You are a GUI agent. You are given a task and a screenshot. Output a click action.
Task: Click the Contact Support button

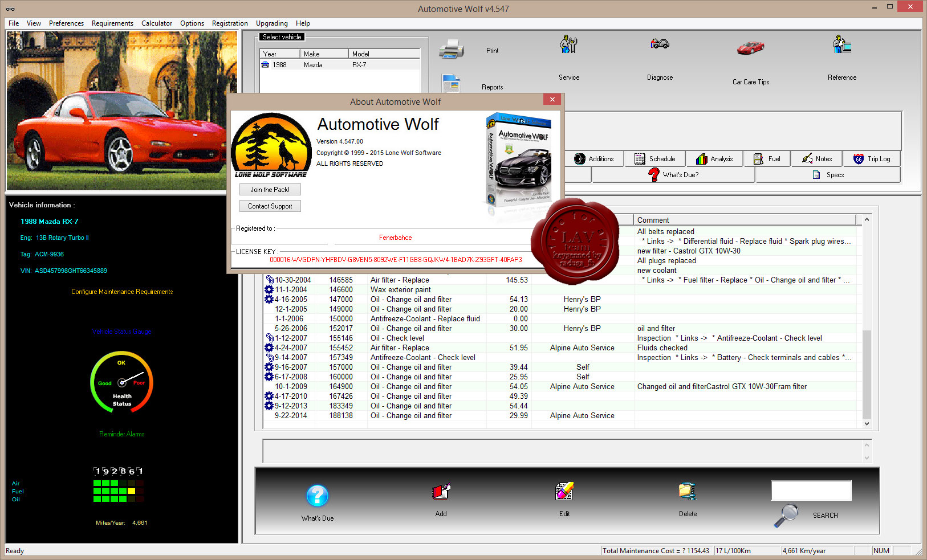(270, 206)
